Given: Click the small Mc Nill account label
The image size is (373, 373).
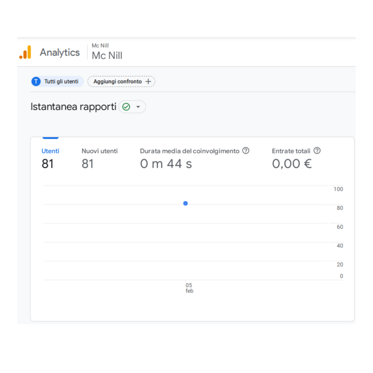Looking at the screenshot, I should (x=100, y=45).
